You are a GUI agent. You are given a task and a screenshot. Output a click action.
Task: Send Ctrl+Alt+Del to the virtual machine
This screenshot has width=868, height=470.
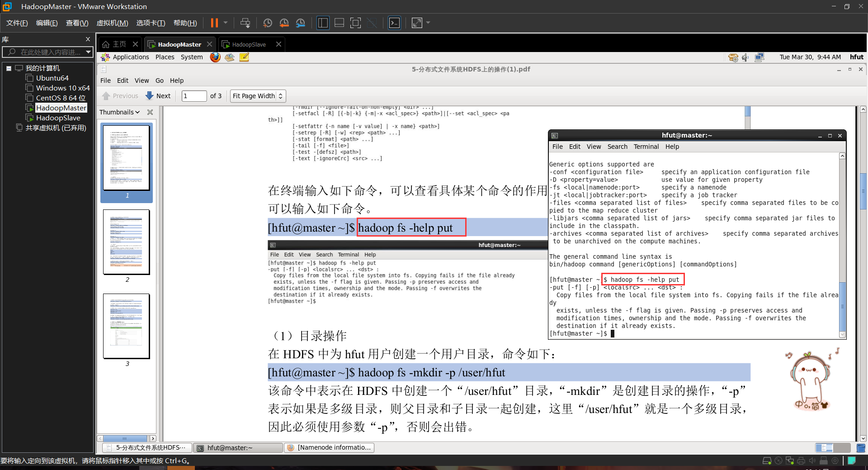coord(245,23)
